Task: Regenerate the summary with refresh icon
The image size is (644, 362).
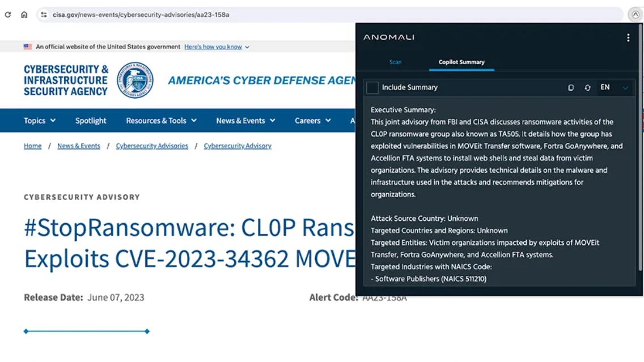Action: pyautogui.click(x=587, y=87)
